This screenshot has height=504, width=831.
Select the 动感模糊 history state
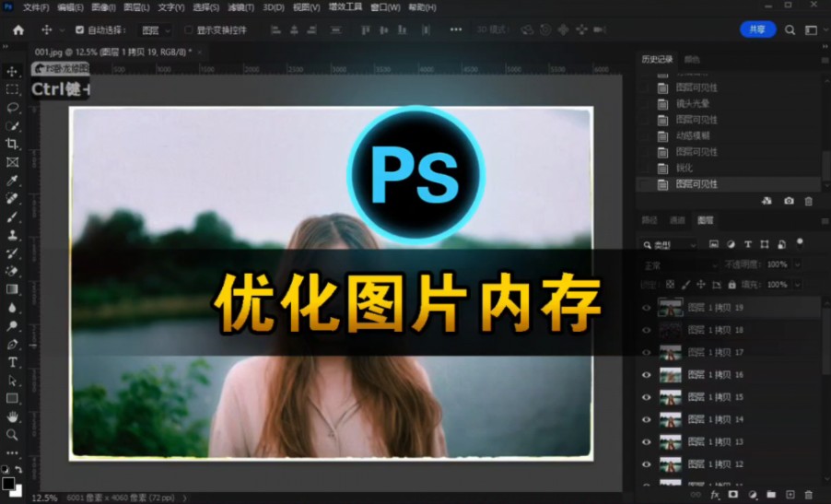tap(692, 136)
